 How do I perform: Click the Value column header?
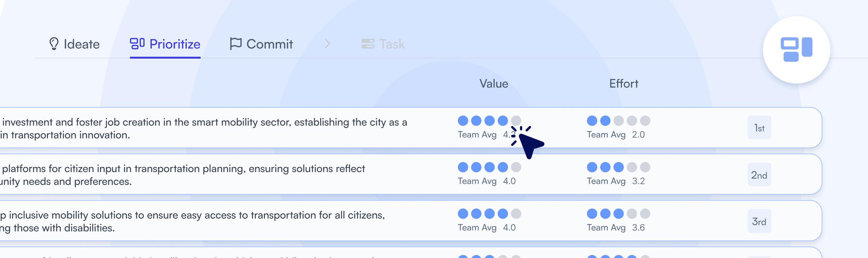(494, 83)
